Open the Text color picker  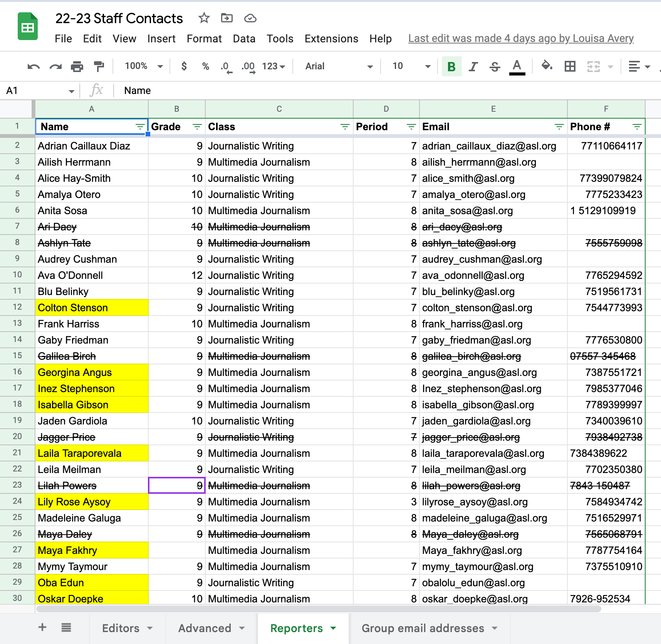pos(517,67)
